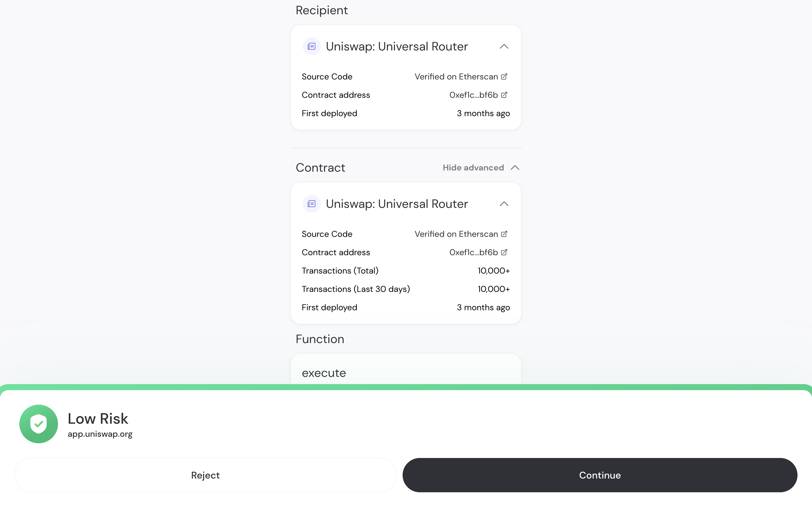
Task: Collapse the Uniswap Universal Router recipient card via its chevron
Action: pyautogui.click(x=504, y=47)
